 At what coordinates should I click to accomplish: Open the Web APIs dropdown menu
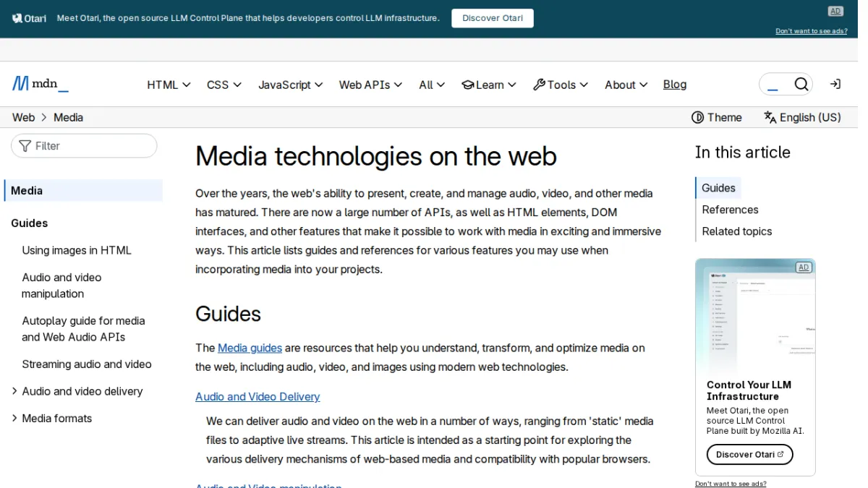coord(370,85)
